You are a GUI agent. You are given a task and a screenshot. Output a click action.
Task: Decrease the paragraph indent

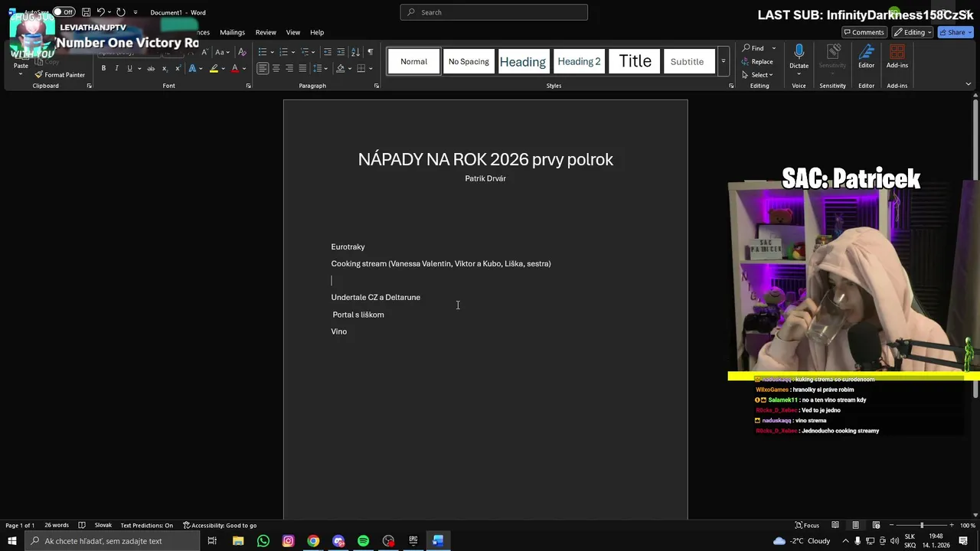328,52
